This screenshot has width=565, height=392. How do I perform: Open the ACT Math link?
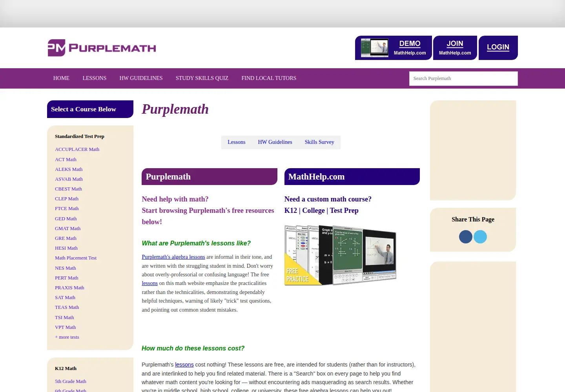[x=66, y=160]
